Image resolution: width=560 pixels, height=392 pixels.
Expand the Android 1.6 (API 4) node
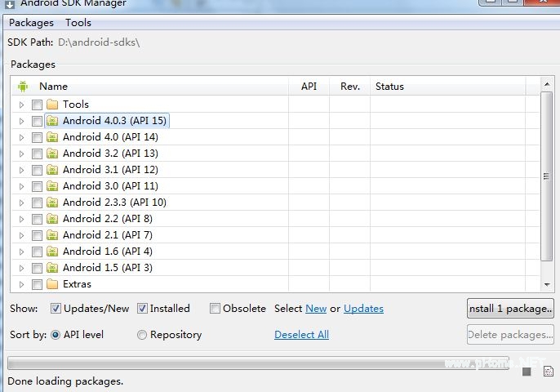coord(21,252)
